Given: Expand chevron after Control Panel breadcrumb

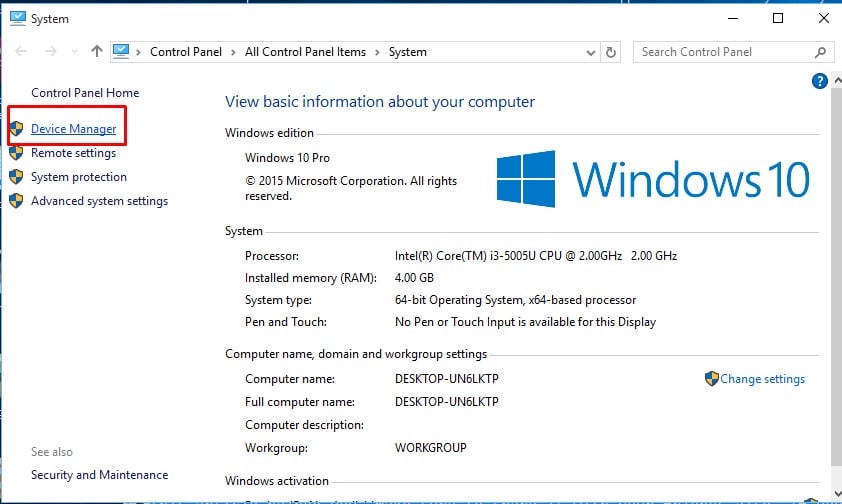Looking at the screenshot, I should pyautogui.click(x=233, y=53).
